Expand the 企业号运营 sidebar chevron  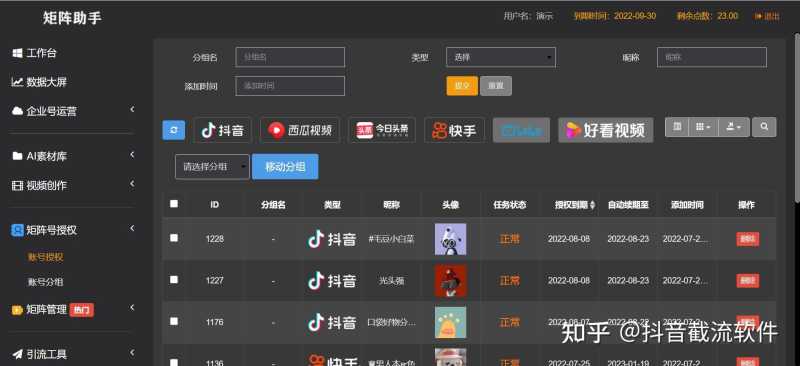tap(132, 110)
